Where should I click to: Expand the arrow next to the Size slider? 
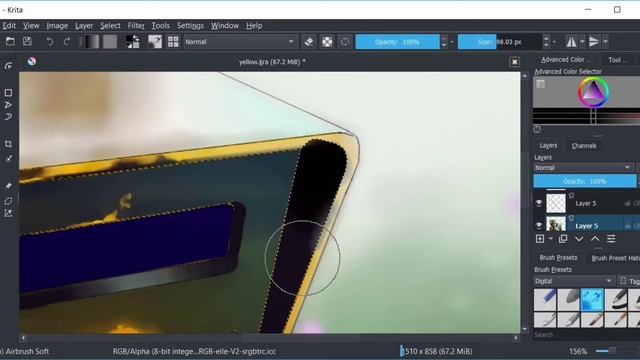(554, 42)
